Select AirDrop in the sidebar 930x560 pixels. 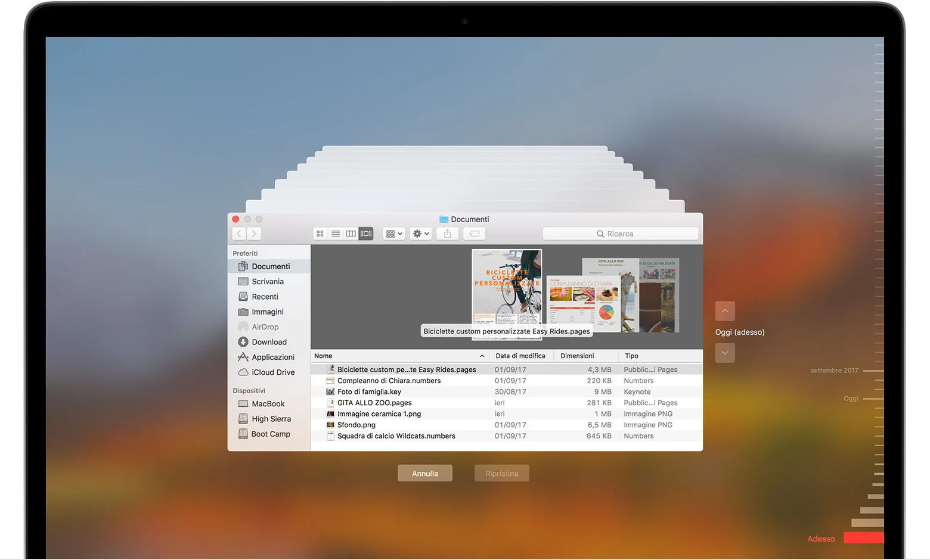[x=265, y=326]
